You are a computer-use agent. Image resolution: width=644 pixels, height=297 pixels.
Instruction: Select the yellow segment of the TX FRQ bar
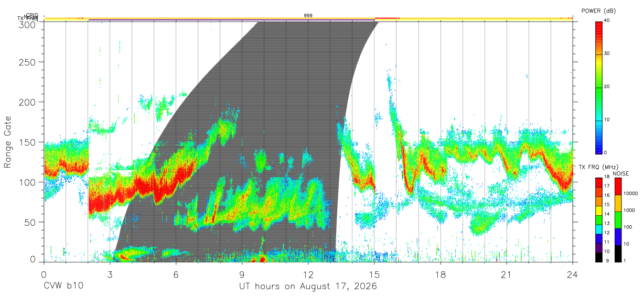(599, 211)
